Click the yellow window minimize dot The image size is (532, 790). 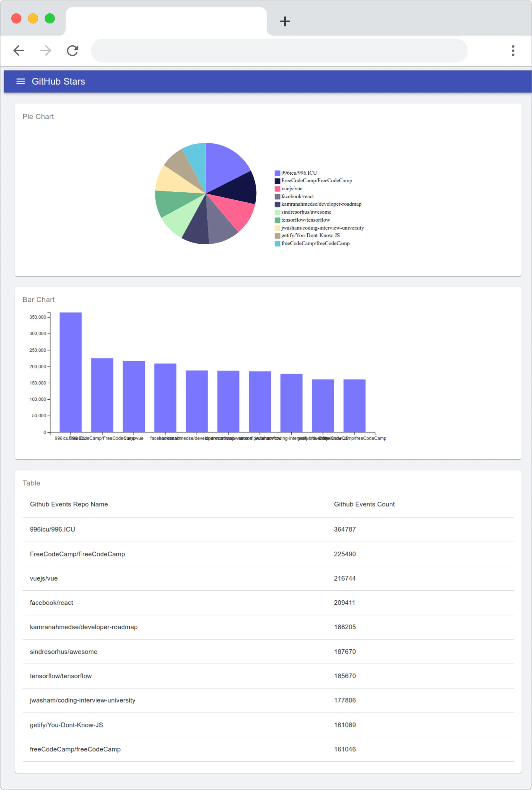coord(33,18)
